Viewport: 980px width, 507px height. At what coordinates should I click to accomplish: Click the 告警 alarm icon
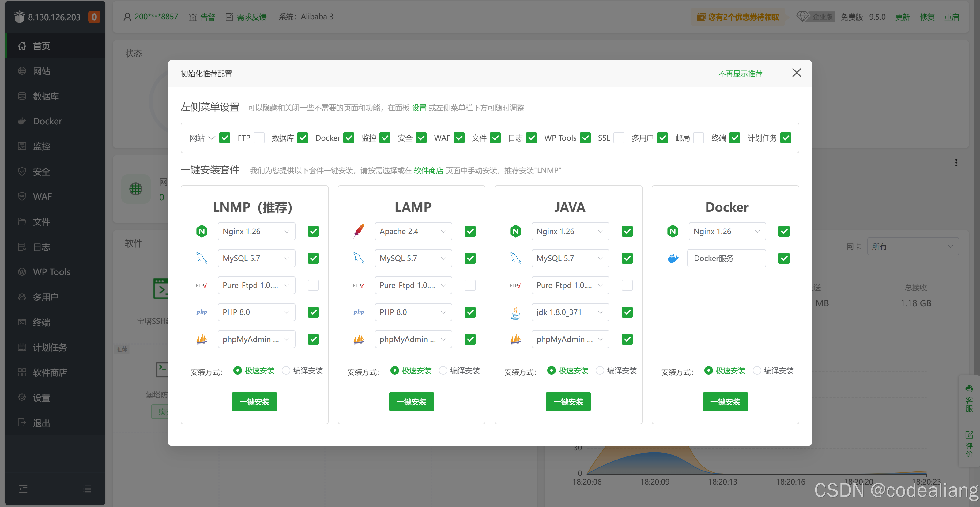(193, 17)
